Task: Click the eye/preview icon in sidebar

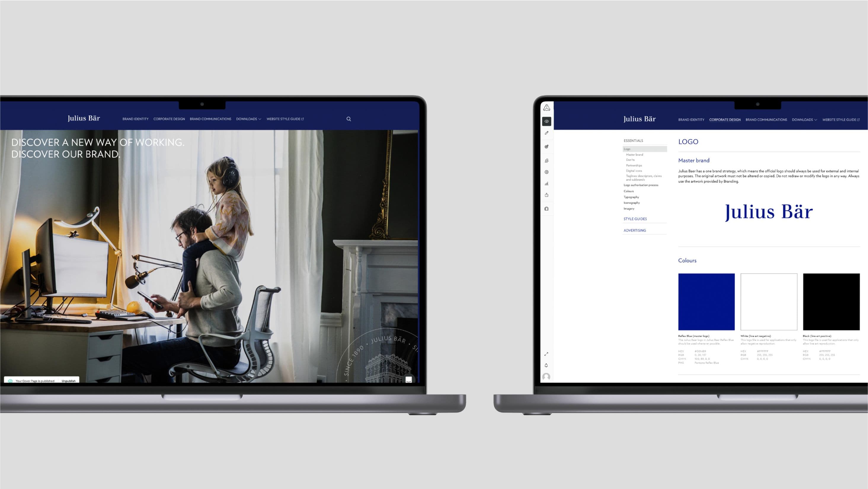Action: tap(547, 122)
